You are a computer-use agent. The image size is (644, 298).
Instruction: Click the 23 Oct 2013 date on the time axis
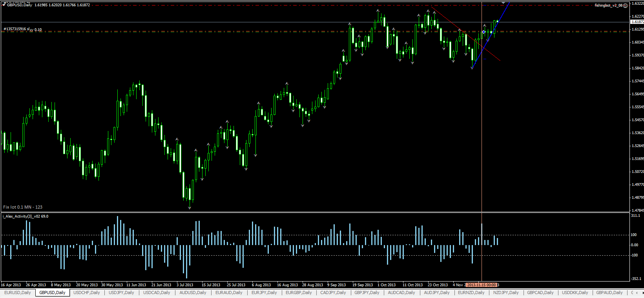pos(438,285)
